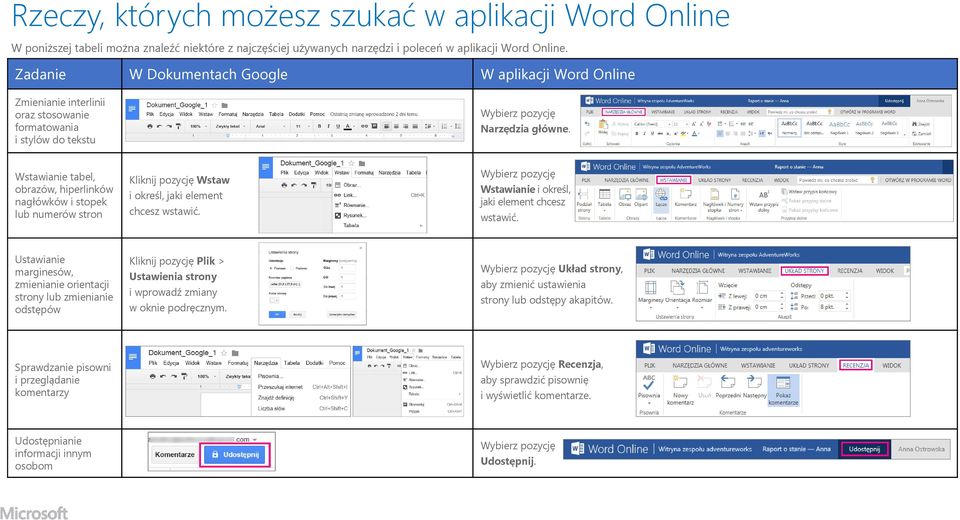The height and width of the screenshot is (520, 960).
Task: Click the Komentarze button
Action: point(174,454)
